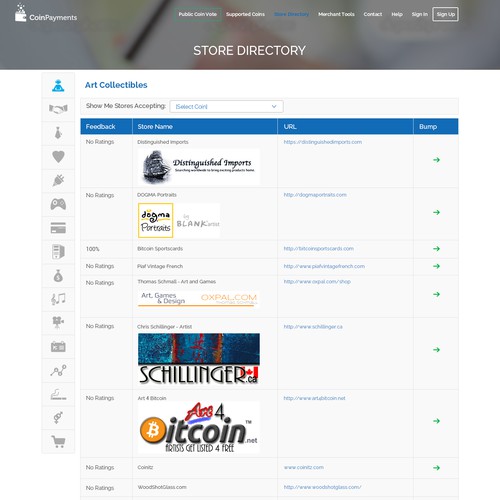Open the money bag category icon

pos(58,276)
